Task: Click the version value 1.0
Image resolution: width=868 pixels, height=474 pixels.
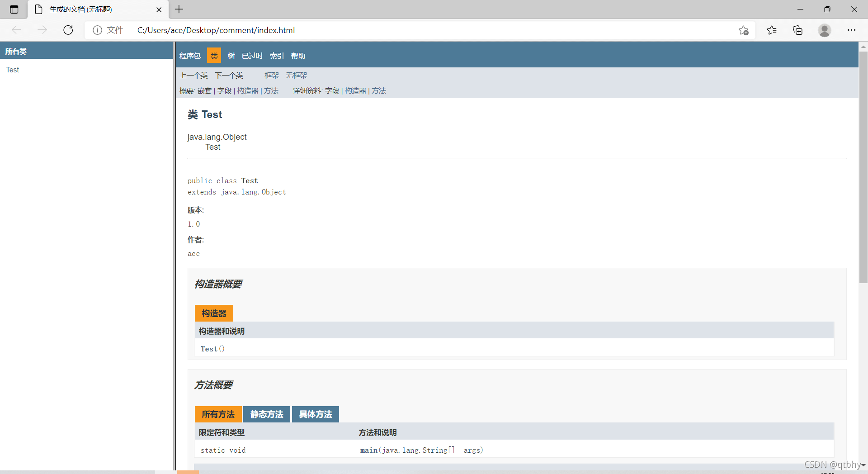Action: tap(193, 224)
